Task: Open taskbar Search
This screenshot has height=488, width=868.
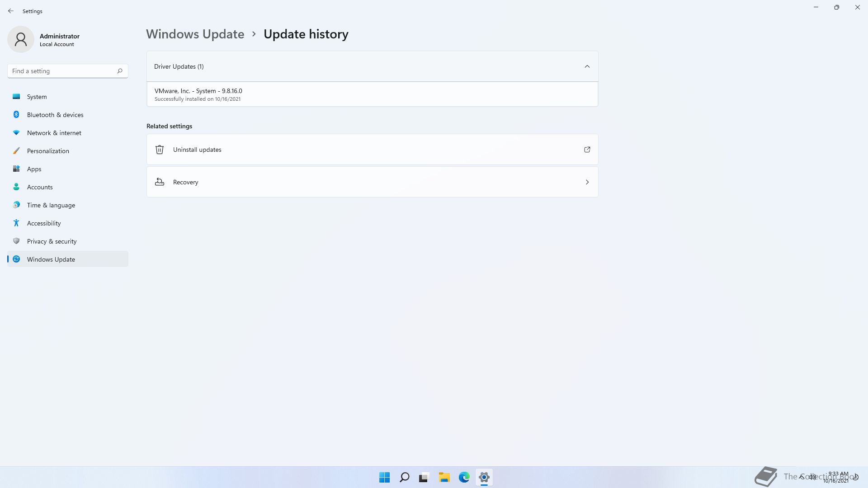Action: click(x=404, y=477)
